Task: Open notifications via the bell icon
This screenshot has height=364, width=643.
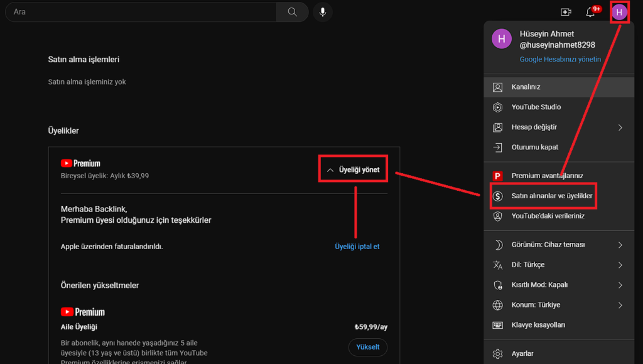Action: click(590, 11)
